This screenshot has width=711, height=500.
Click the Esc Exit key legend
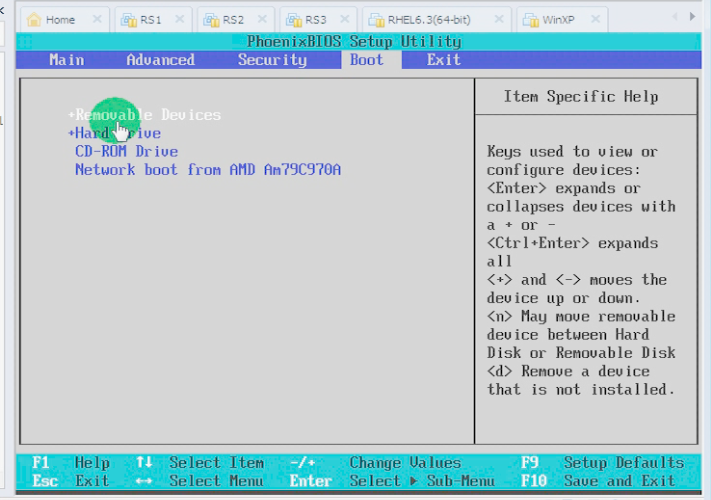click(x=71, y=481)
